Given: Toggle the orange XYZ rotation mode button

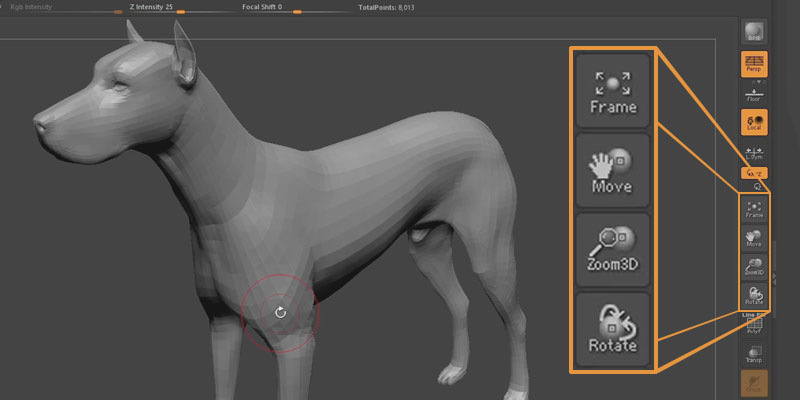Looking at the screenshot, I should click(x=754, y=173).
